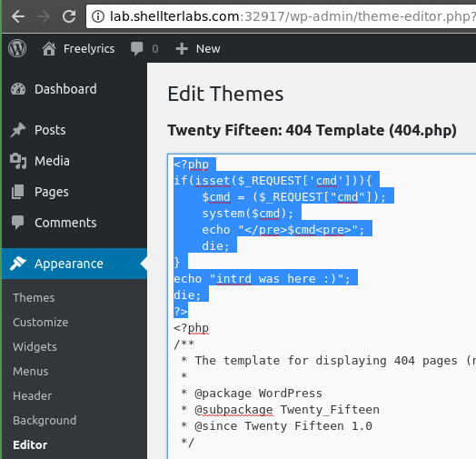Click the comment count 0

tap(155, 48)
